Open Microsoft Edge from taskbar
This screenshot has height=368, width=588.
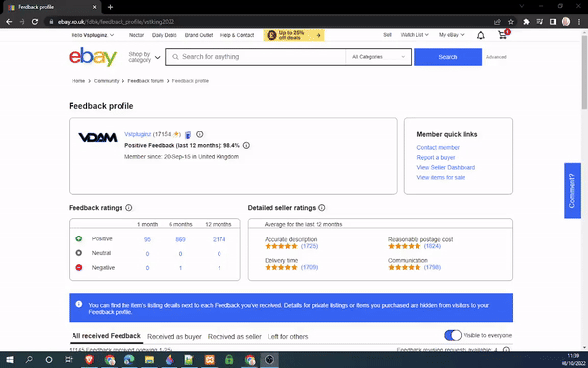coord(129,360)
